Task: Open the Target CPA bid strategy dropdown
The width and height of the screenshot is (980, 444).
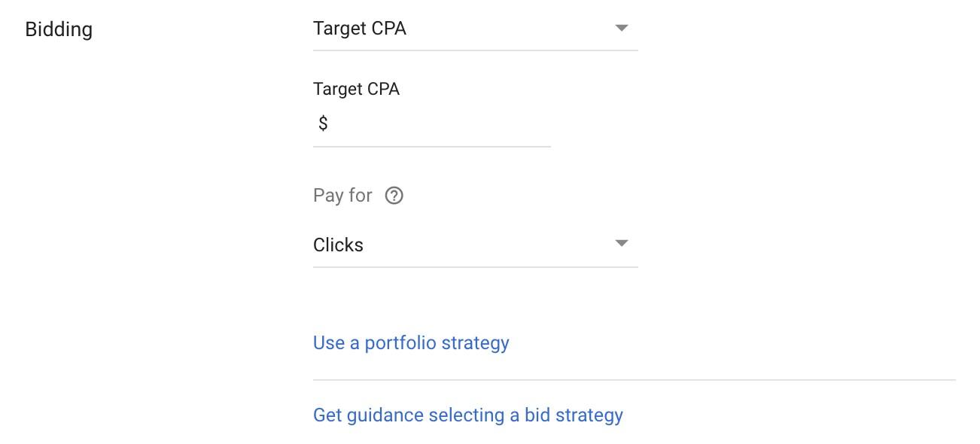Action: tap(474, 28)
